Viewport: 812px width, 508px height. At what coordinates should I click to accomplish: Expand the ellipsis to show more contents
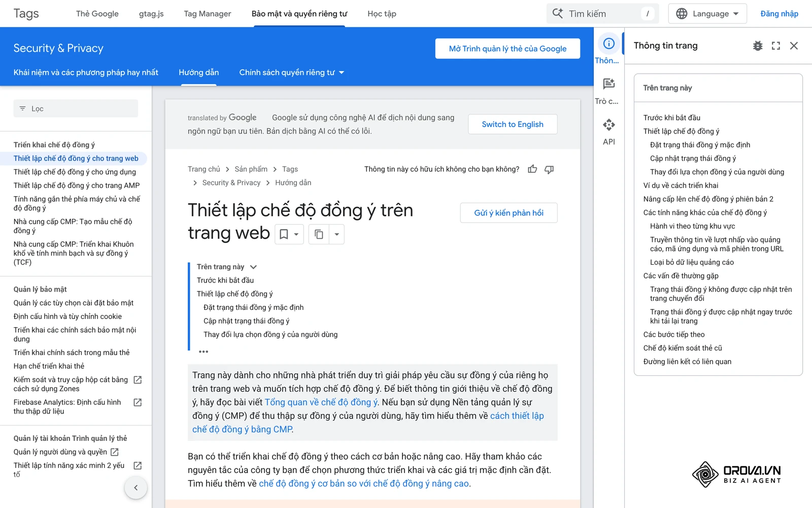click(x=204, y=352)
